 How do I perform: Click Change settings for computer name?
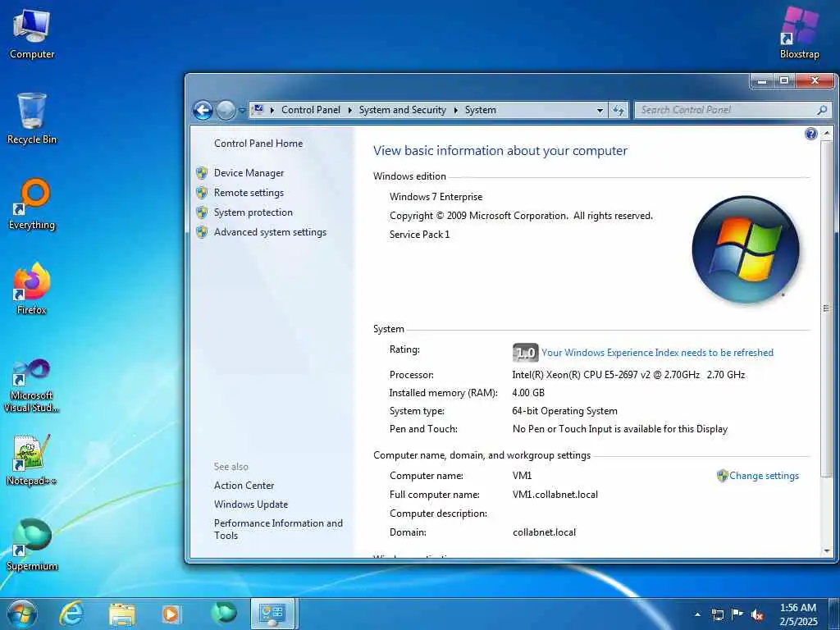coord(764,476)
